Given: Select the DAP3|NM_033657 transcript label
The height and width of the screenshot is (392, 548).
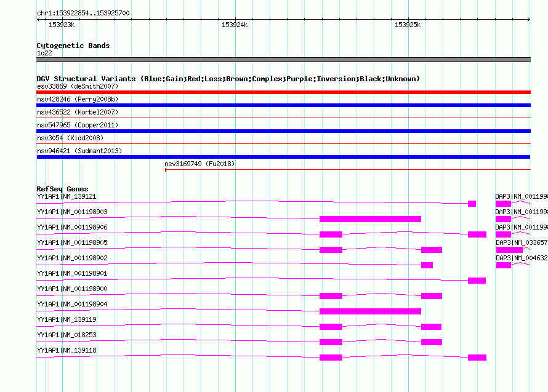Looking at the screenshot, I should point(522,242).
